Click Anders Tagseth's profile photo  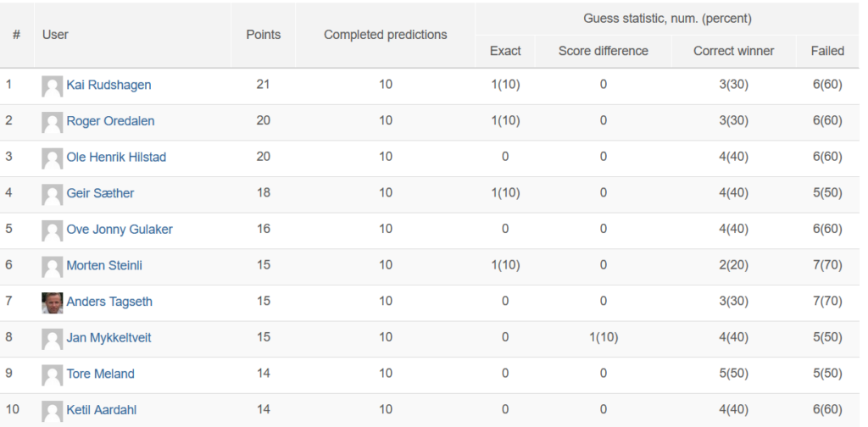coord(52,303)
